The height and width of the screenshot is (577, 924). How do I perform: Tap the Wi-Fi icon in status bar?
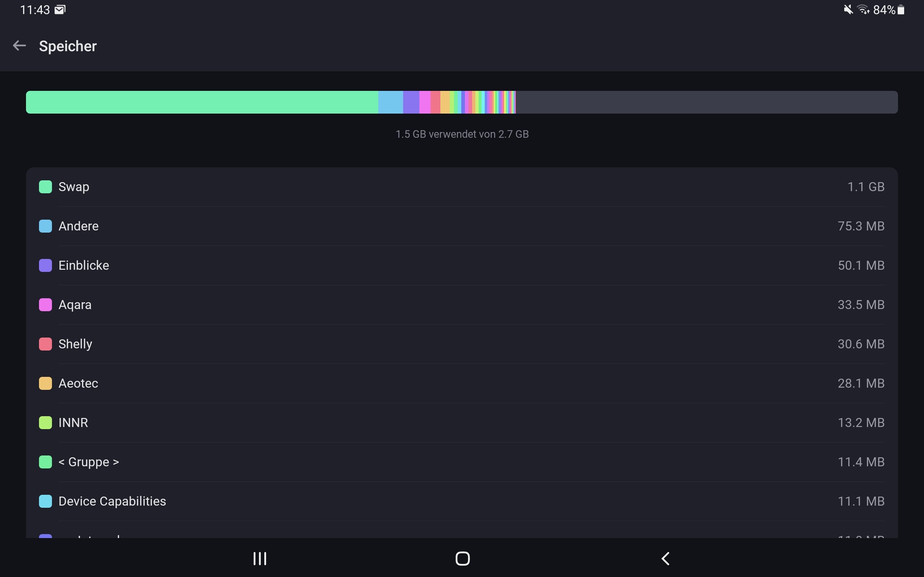coord(863,9)
